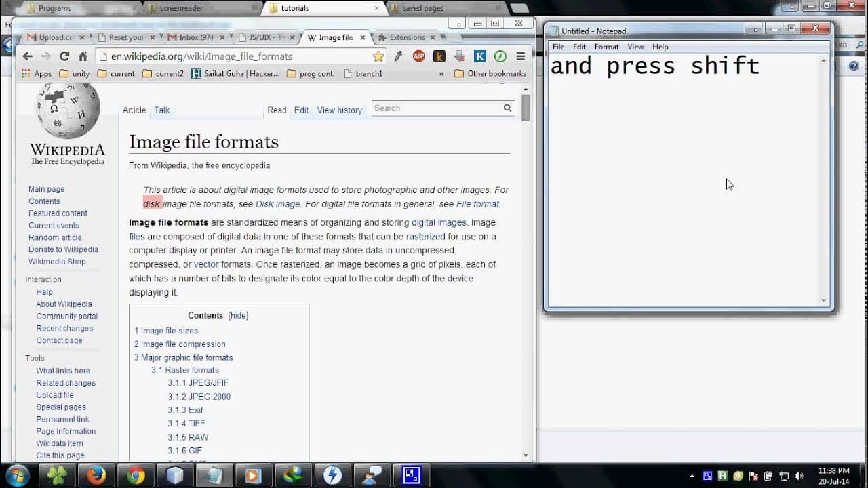868x488 pixels.
Task: Open the current2 bookmarks folder
Action: tap(163, 73)
